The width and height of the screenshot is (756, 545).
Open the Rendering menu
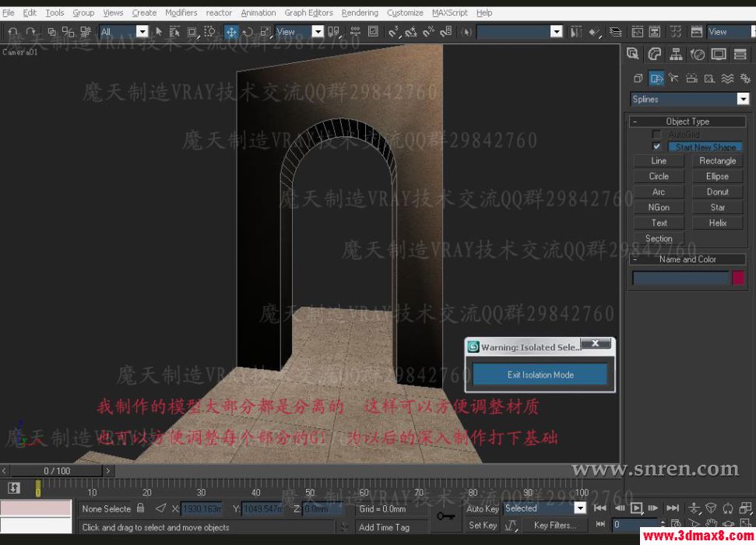(360, 12)
